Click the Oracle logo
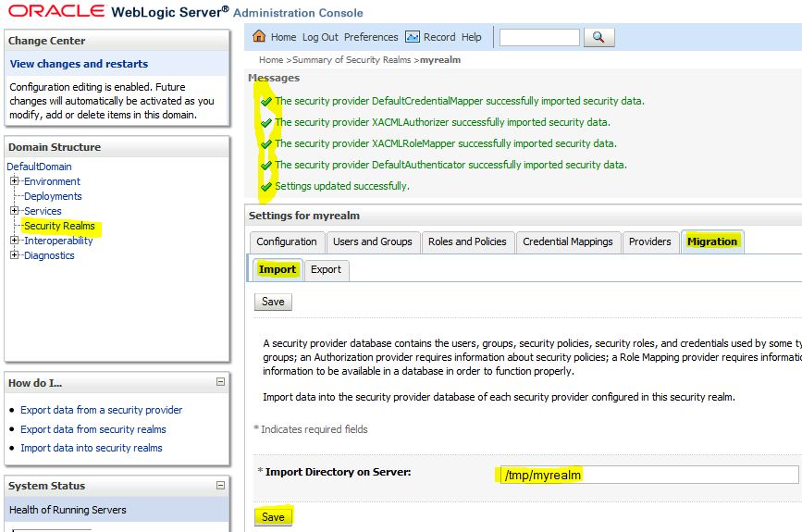Viewport: 802px width, 532px height. (56, 11)
